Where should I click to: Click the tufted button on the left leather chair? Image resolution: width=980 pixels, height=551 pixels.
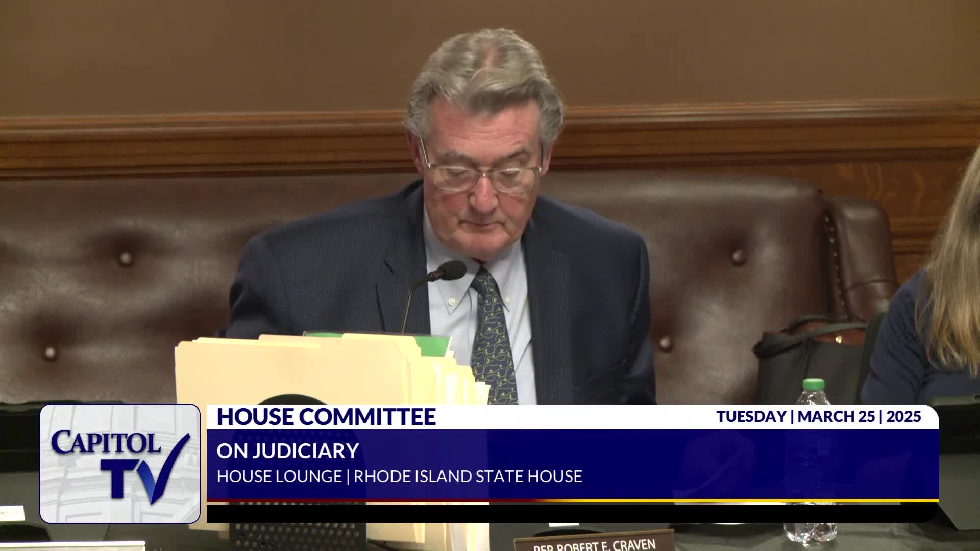[126, 258]
